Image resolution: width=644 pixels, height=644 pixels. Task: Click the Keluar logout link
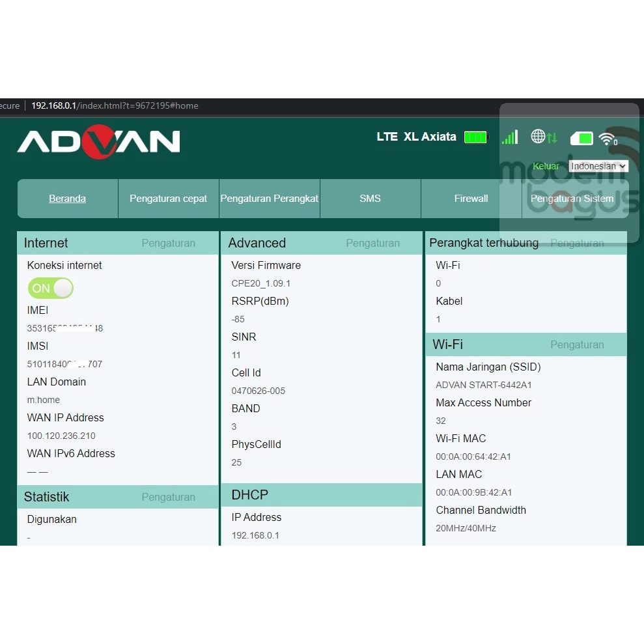click(546, 166)
